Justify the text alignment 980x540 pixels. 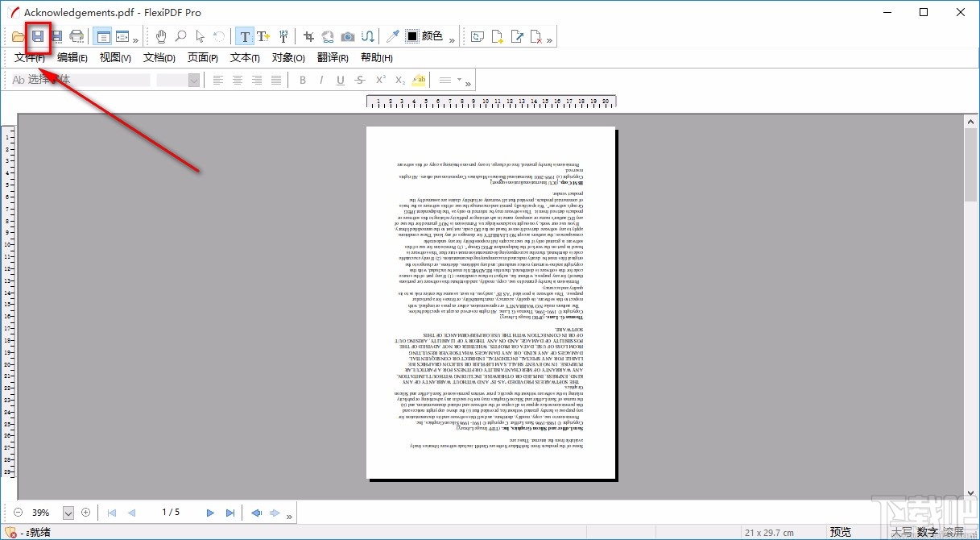[x=276, y=80]
